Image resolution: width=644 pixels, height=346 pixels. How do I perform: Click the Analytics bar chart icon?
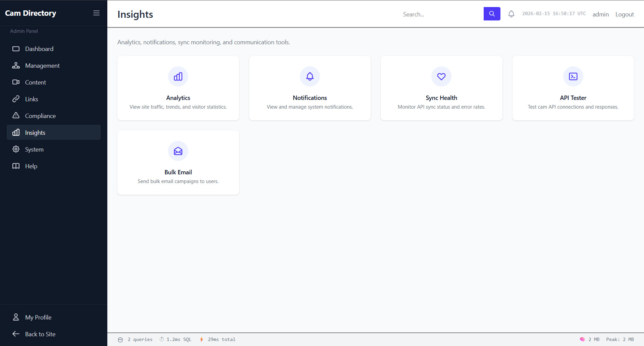[x=178, y=76]
